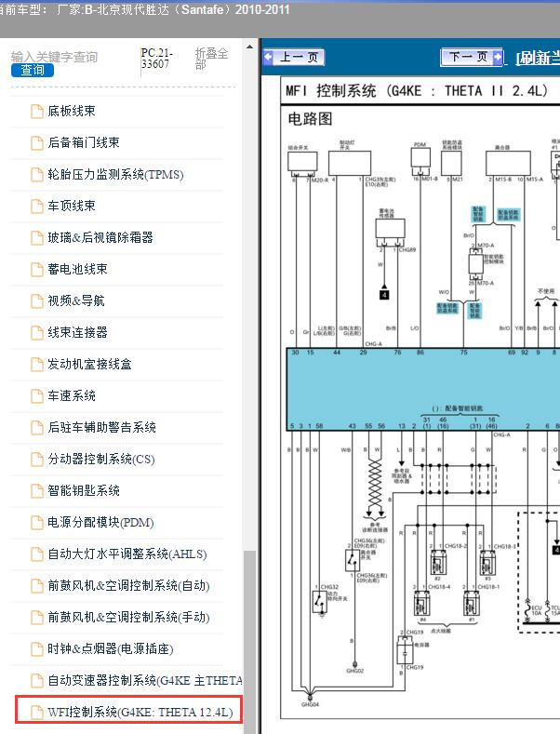Click the 刷新 refresh link

pos(538,58)
